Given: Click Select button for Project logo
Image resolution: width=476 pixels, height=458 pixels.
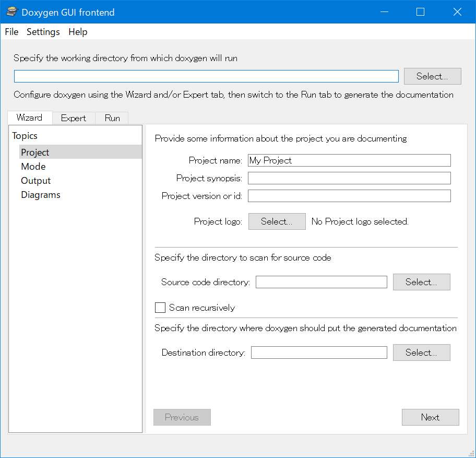Looking at the screenshot, I should point(277,221).
